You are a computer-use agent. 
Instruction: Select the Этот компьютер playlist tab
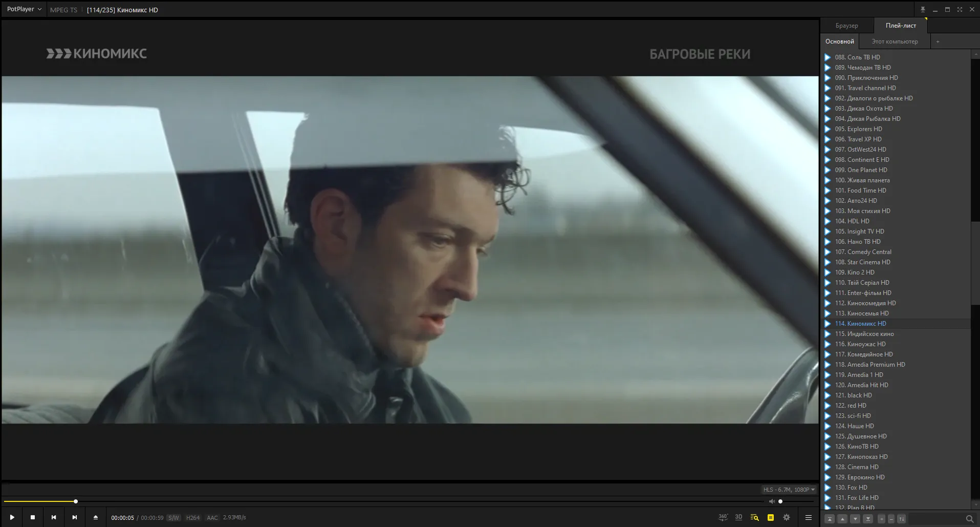tap(895, 41)
